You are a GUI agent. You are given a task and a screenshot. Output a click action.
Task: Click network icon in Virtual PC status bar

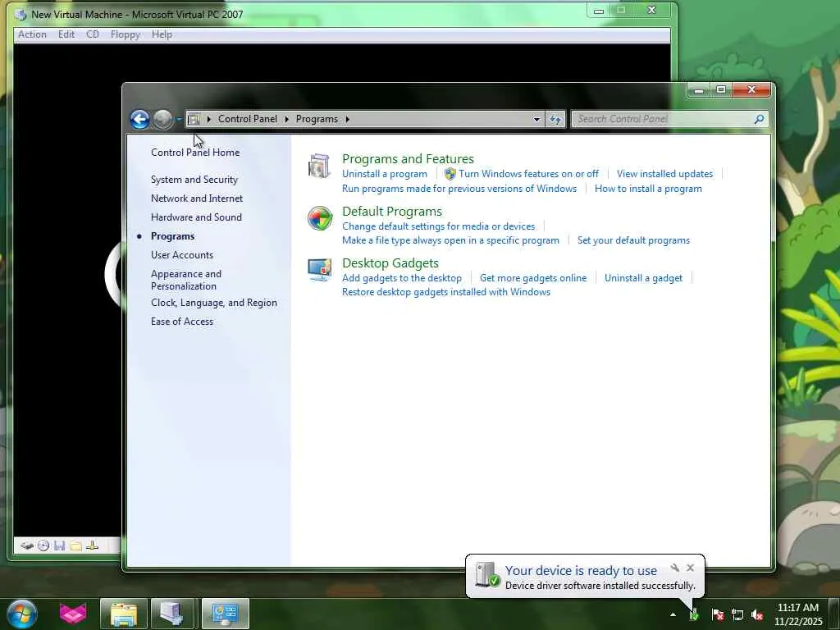(92, 546)
